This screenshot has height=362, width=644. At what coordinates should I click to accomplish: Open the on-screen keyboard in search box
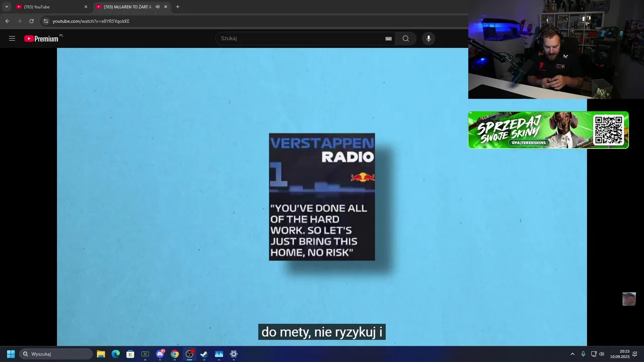(388, 39)
